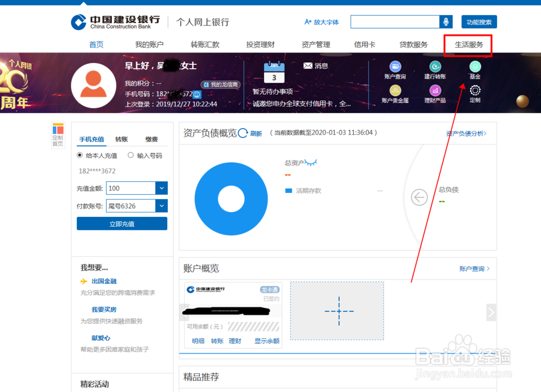Viewport: 541px width, 392px height.
Task: Switch to the 转账 tab in quick panel
Action: pos(121,139)
